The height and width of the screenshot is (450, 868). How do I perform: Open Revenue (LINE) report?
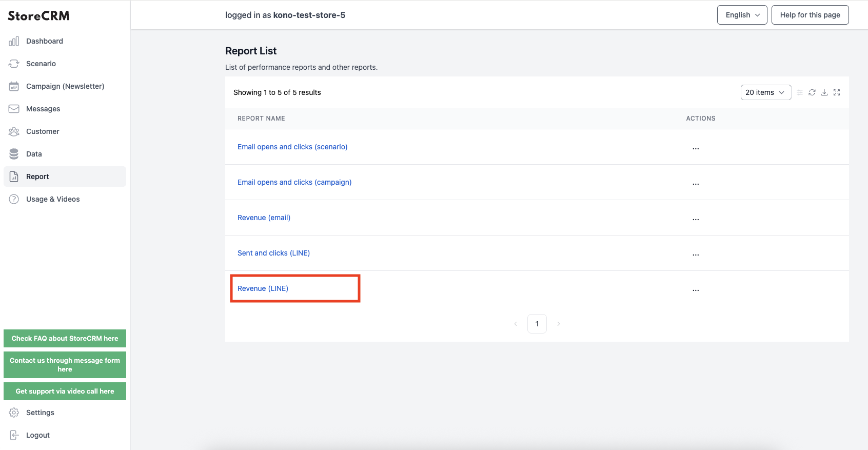263,288
